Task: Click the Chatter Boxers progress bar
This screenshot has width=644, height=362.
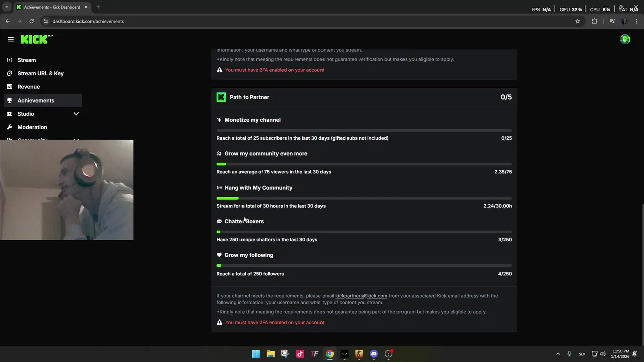Action: coord(364,232)
